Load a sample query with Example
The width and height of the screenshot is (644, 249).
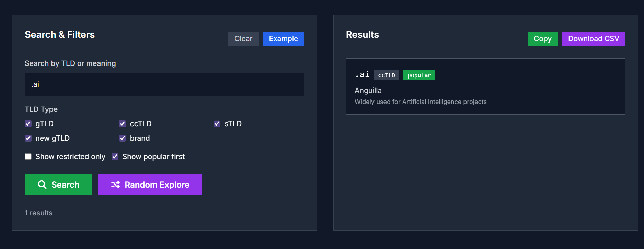(x=283, y=39)
